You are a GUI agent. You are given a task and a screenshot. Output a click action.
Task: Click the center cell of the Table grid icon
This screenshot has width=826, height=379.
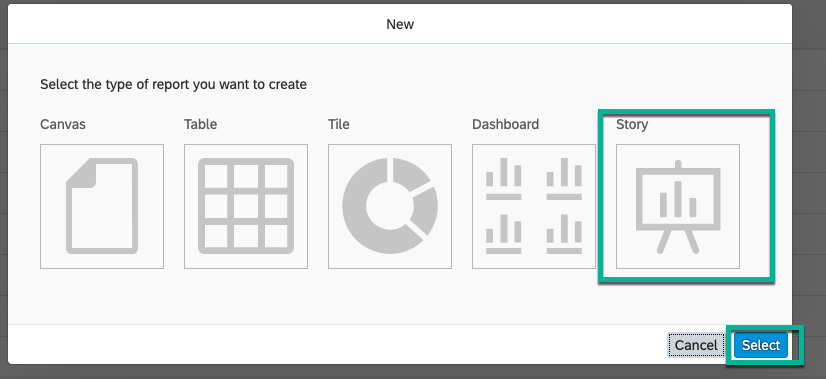[246, 206]
